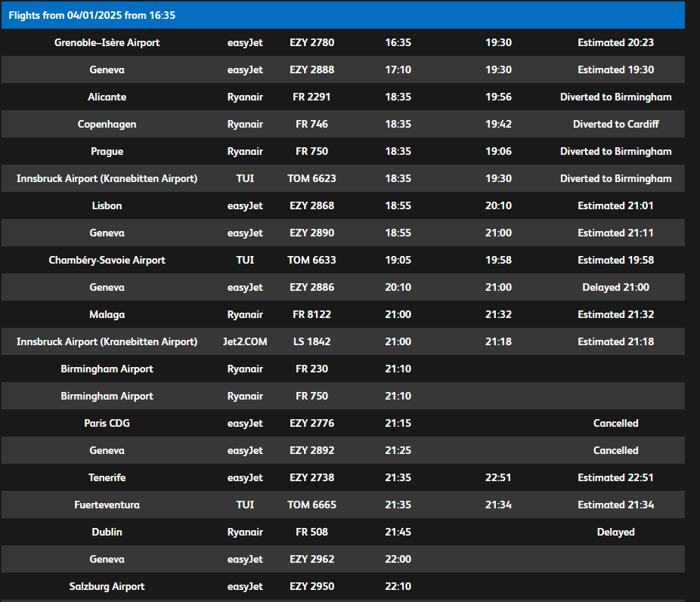The width and height of the screenshot is (700, 602).
Task: Select status 'Diverted to Cardiff'
Action: pos(615,124)
